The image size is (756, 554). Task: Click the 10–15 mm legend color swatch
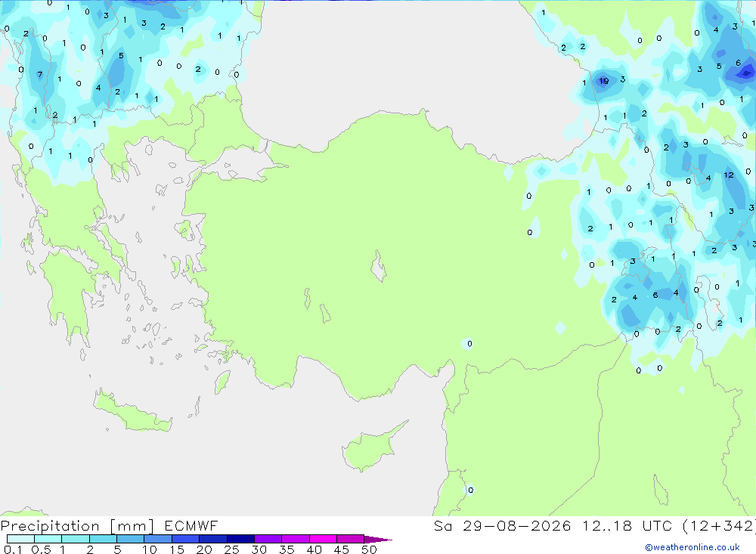(x=158, y=539)
